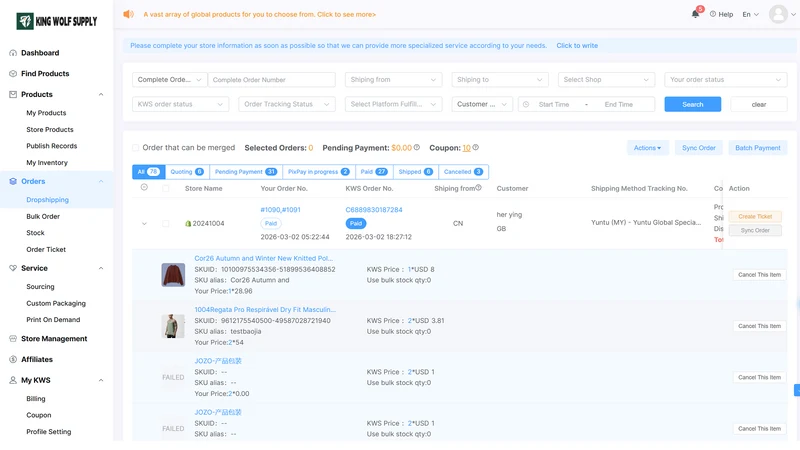Viewport: 800px width, 450px height.
Task: Open the Select Platform Fulfillment dropdown
Action: pos(393,104)
